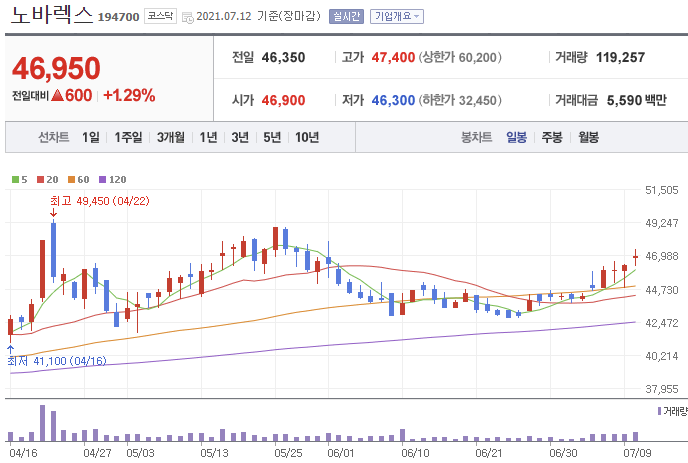Viewport: 688px width, 463px height.
Task: Click the 거래대금 value 5,590 백만
Action: click(637, 100)
